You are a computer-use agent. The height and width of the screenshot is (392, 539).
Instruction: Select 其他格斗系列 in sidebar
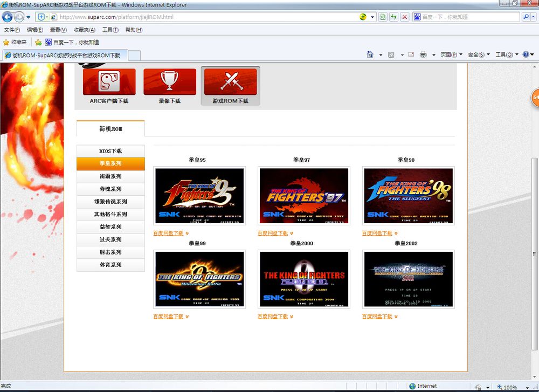coord(110,214)
